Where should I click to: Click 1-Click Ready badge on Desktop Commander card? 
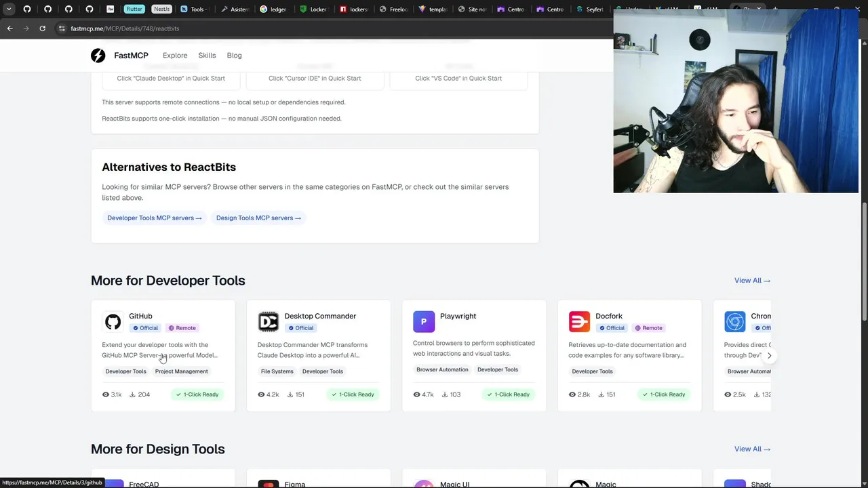pyautogui.click(x=353, y=394)
